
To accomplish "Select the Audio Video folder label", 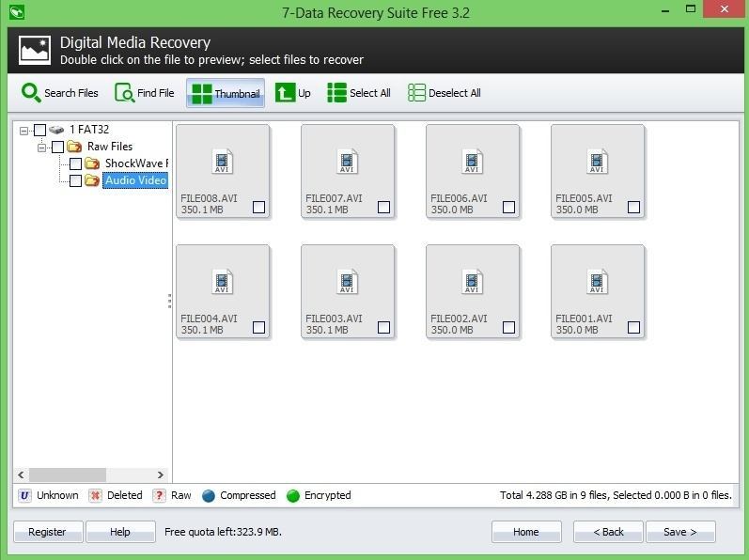I will coord(135,180).
